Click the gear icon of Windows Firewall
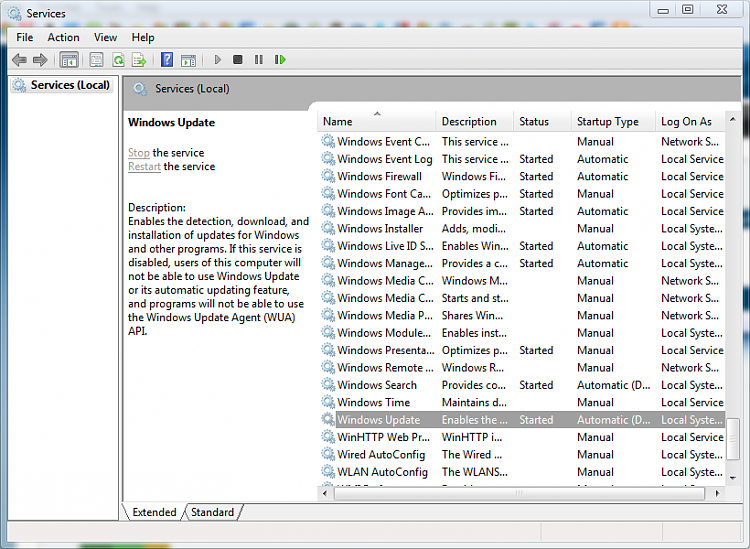Image resolution: width=750 pixels, height=549 pixels. tap(328, 176)
